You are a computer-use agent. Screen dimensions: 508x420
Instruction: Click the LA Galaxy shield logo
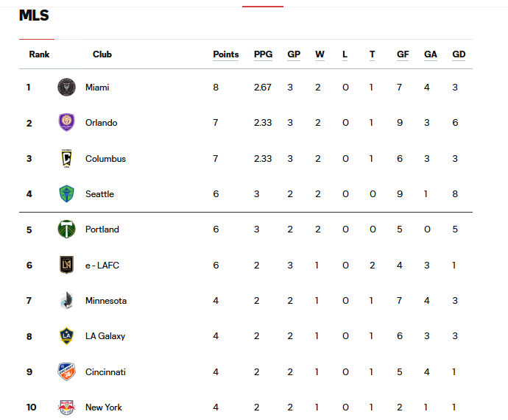point(66,336)
